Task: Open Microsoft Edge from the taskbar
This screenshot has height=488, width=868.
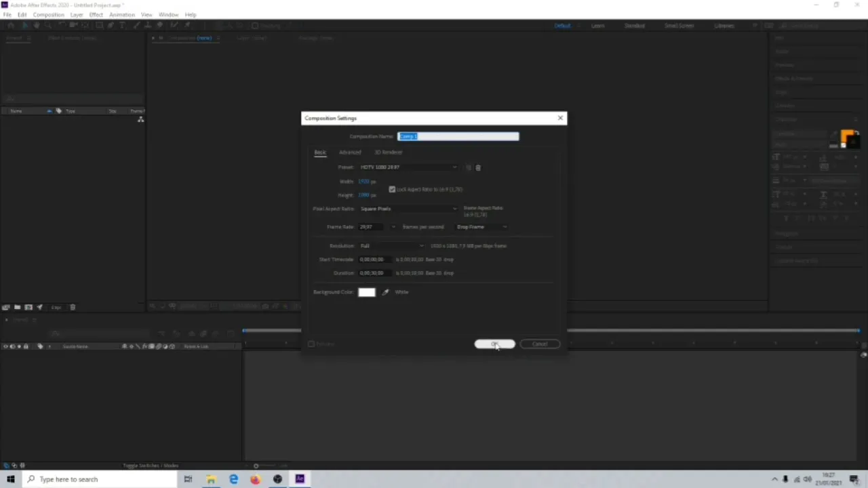Action: [233, 479]
